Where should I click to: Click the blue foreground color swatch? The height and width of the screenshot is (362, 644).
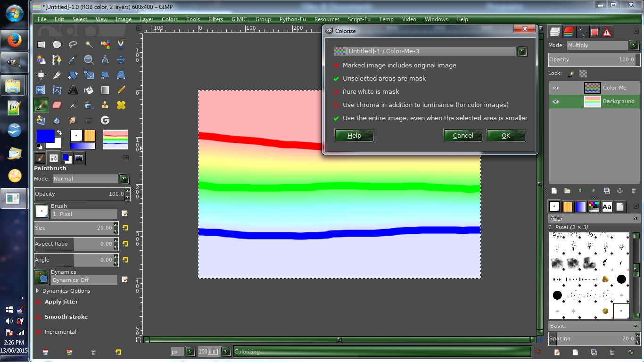(x=45, y=136)
